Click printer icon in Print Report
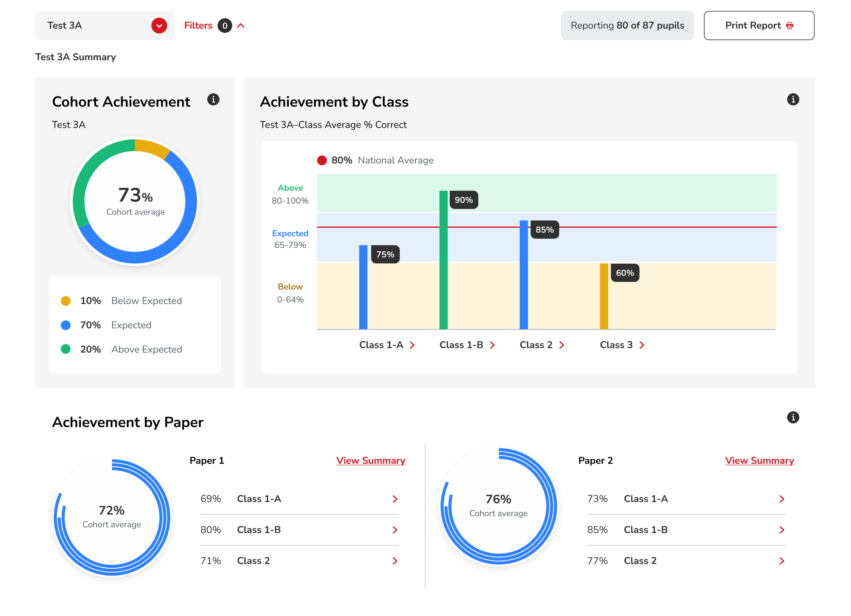This screenshot has height=616, width=851. (x=789, y=26)
